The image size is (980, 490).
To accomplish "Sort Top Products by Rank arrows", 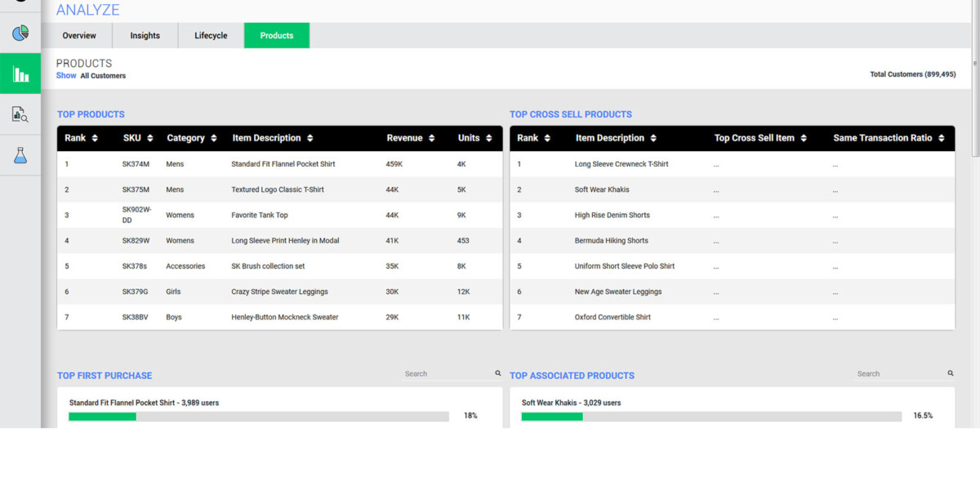I will [x=95, y=138].
